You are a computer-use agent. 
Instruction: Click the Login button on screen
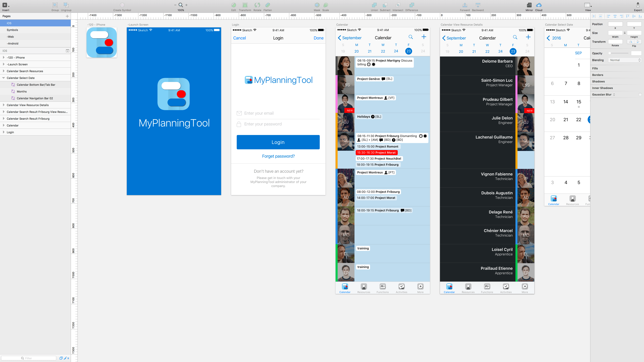(278, 142)
